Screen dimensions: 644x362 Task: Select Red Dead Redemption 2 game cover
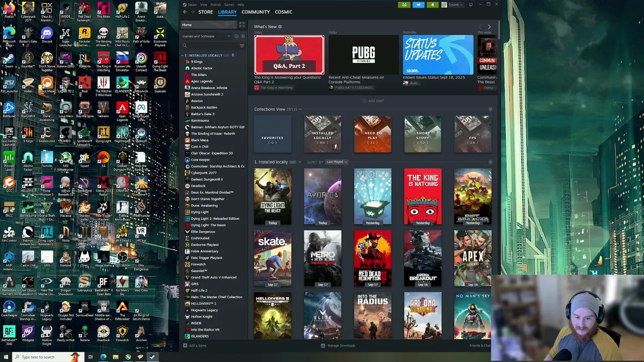(x=372, y=258)
